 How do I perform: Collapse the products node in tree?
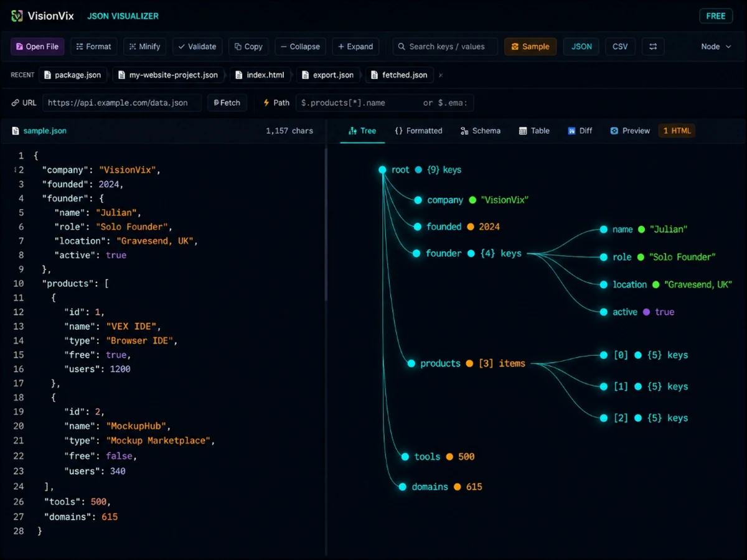pyautogui.click(x=411, y=363)
